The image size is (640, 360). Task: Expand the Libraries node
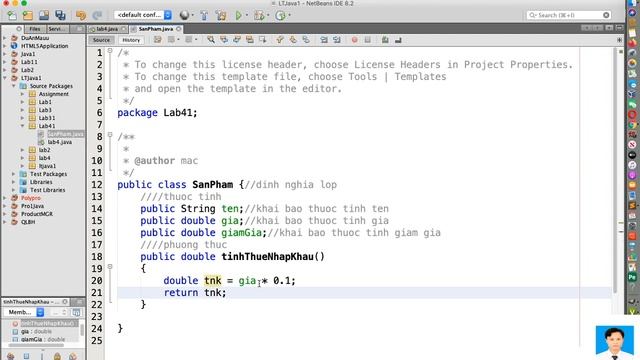pos(14,182)
